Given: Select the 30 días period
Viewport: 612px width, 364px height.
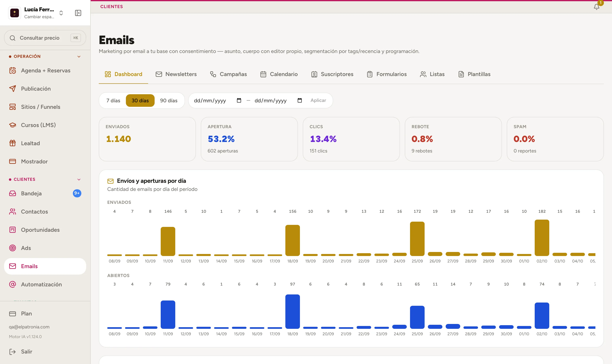Looking at the screenshot, I should click(x=140, y=101).
